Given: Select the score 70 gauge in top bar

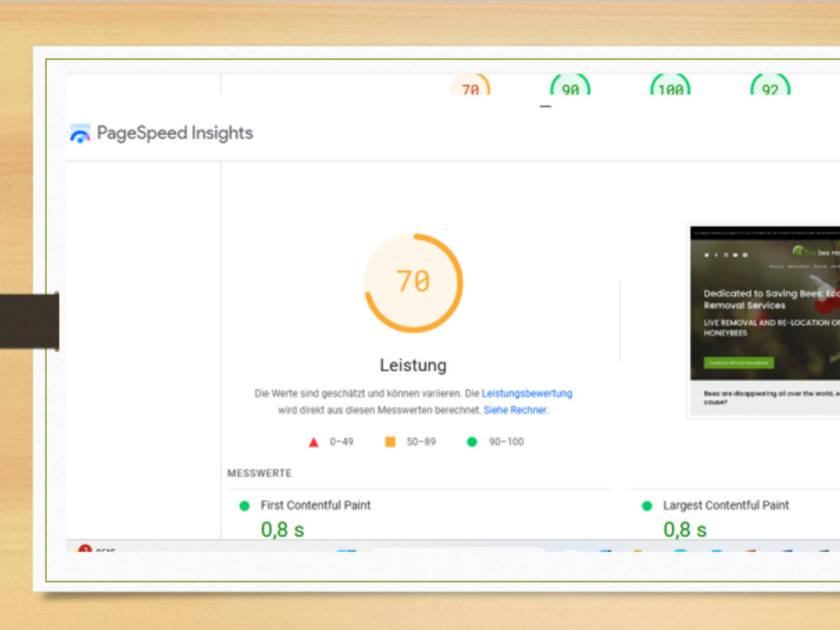Looking at the screenshot, I should pyautogui.click(x=470, y=85).
